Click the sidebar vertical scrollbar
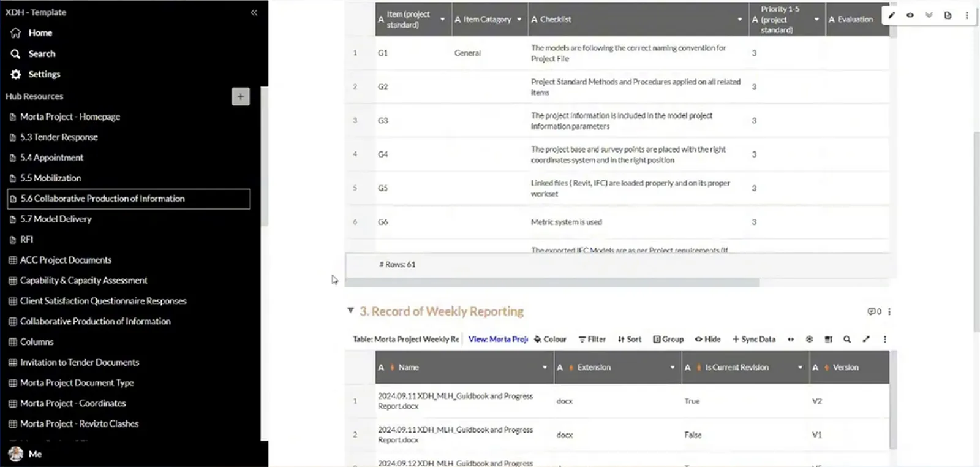 (265, 156)
